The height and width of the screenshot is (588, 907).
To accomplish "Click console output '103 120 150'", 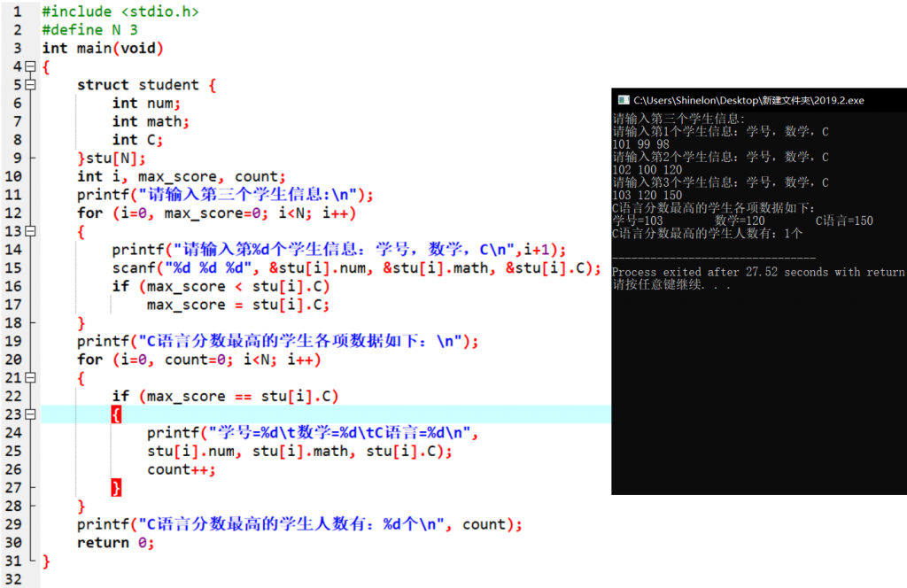I will 647,196.
